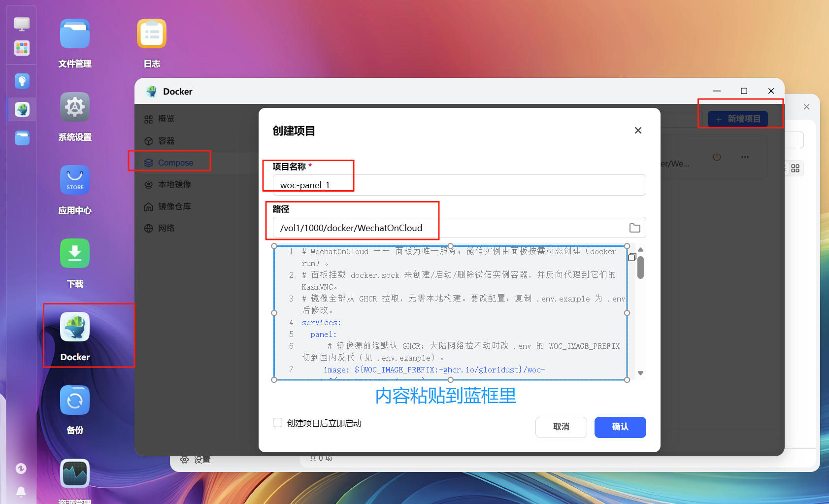Click the 项目名称 input field
This screenshot has height=504, width=829.
pos(460,185)
